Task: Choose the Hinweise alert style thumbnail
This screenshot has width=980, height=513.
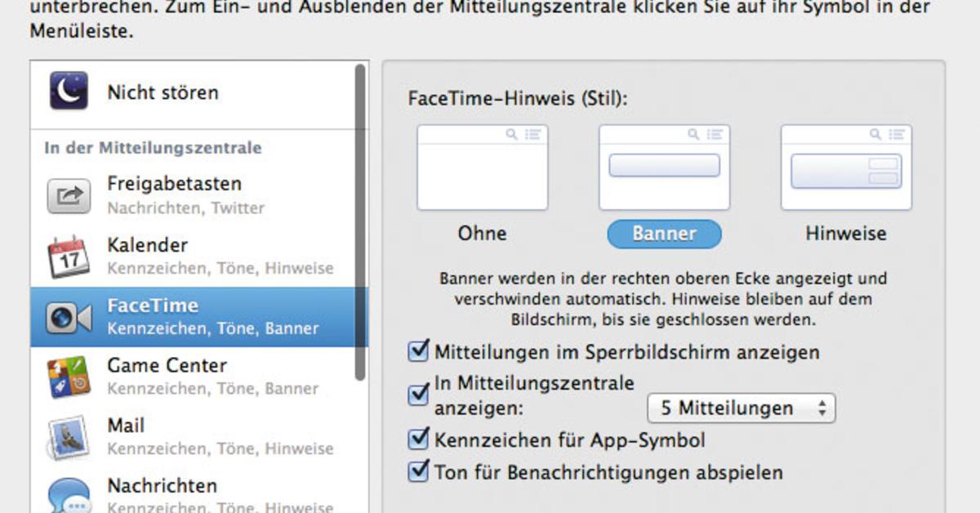Action: coord(846,167)
